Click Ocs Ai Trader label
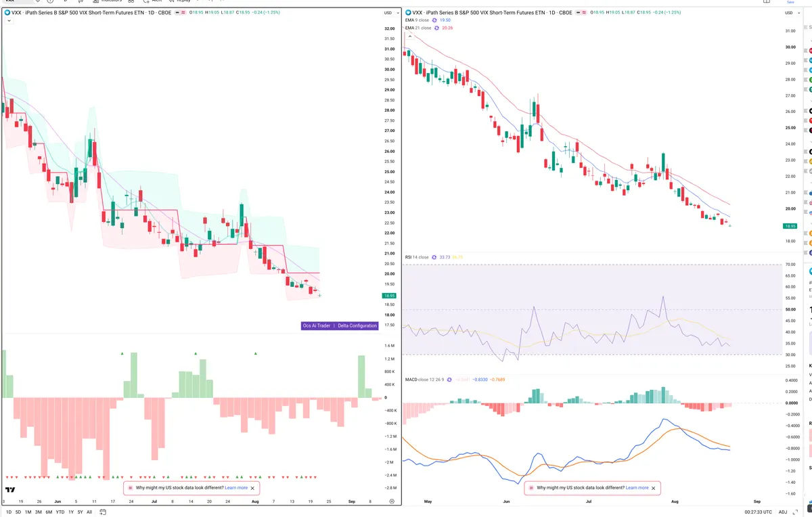 [x=317, y=325]
